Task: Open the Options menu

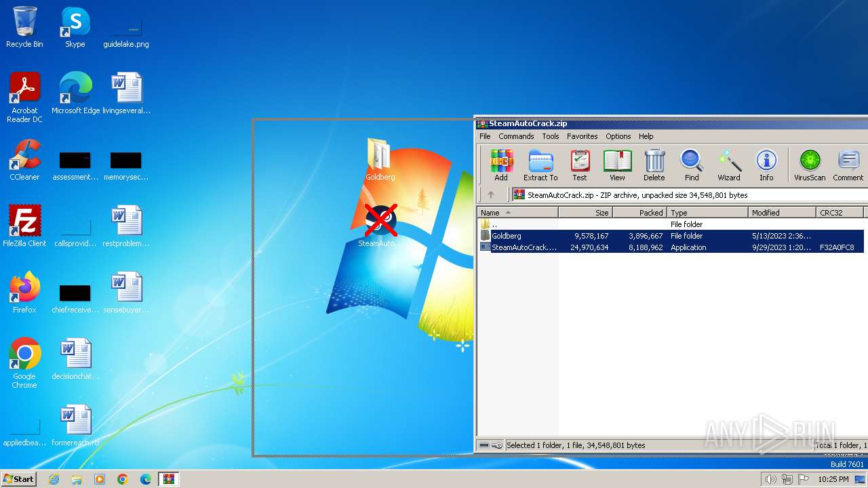Action: tap(618, 136)
